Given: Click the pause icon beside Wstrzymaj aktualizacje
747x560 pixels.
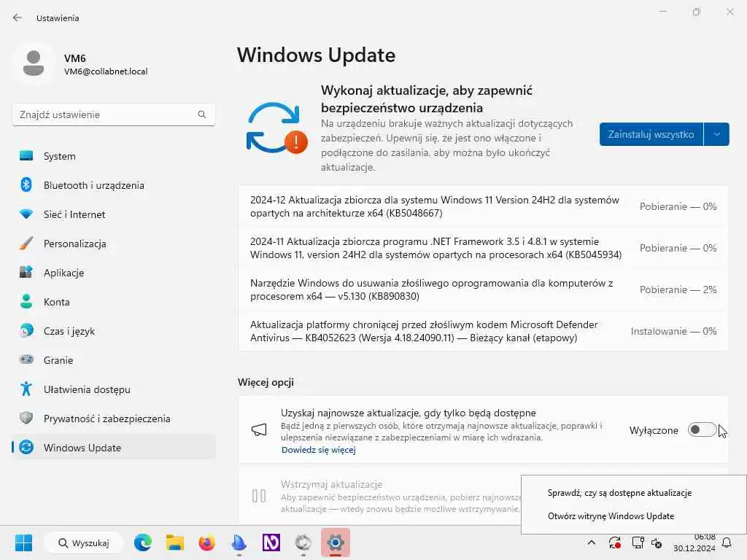Looking at the screenshot, I should pos(259,496).
